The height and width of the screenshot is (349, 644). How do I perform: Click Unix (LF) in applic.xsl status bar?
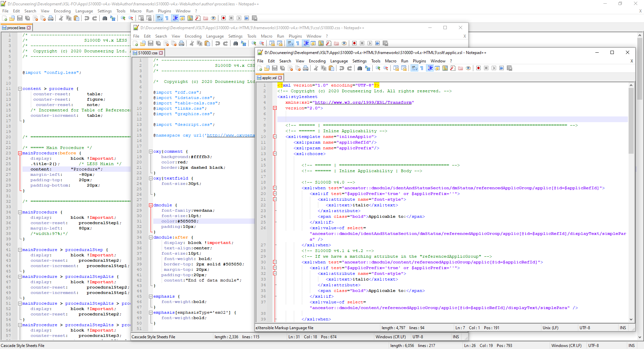click(550, 328)
